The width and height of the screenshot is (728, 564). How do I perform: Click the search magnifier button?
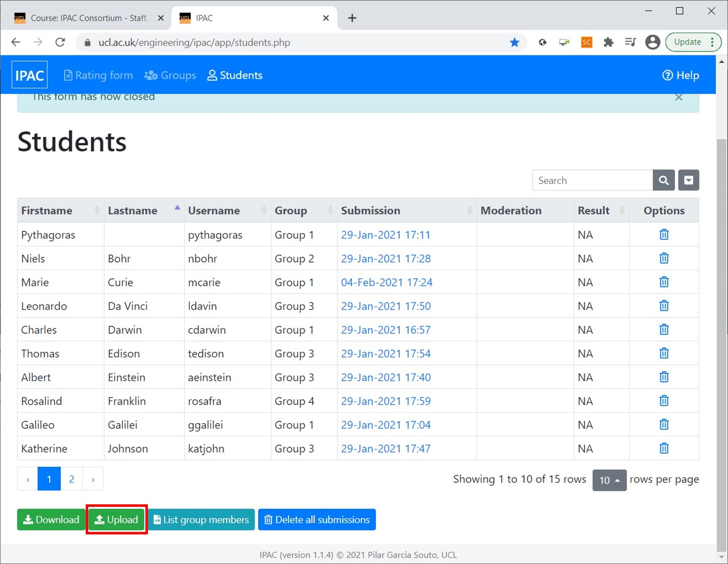point(664,180)
